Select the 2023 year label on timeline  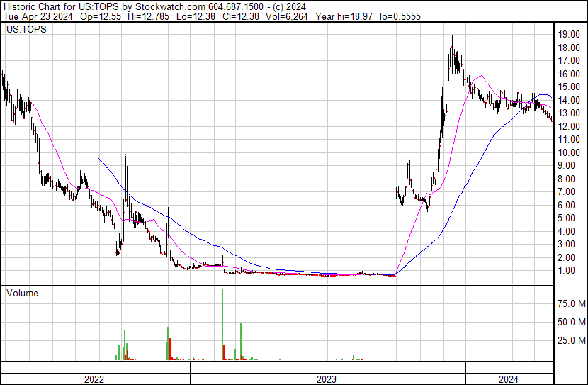(327, 379)
